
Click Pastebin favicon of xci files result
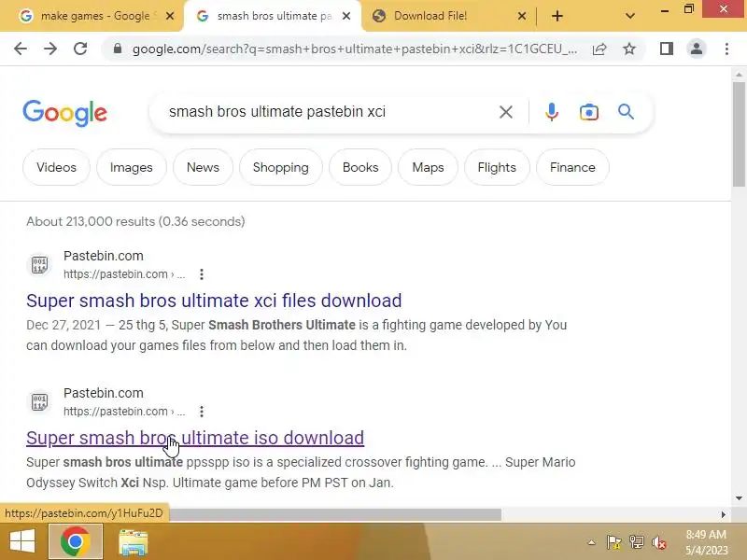click(39, 265)
